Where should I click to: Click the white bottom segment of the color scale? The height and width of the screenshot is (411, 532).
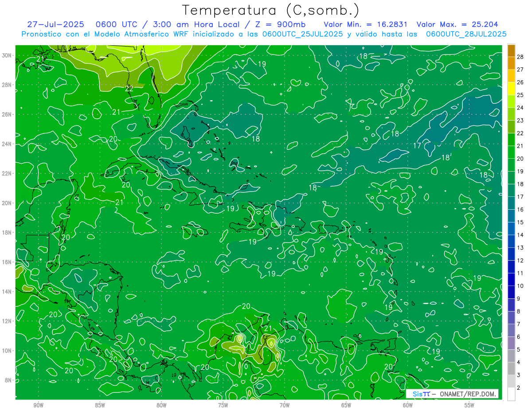pyautogui.click(x=511, y=394)
